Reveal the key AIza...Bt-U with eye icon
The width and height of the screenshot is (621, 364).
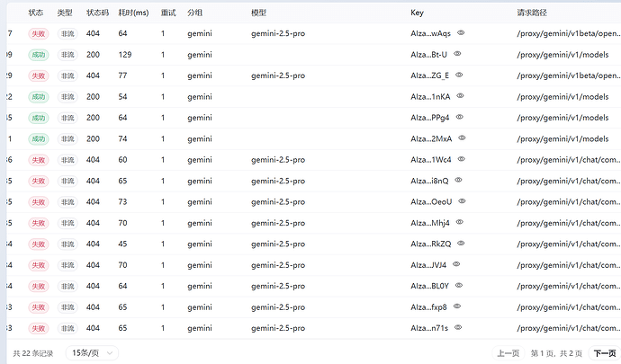tap(457, 54)
